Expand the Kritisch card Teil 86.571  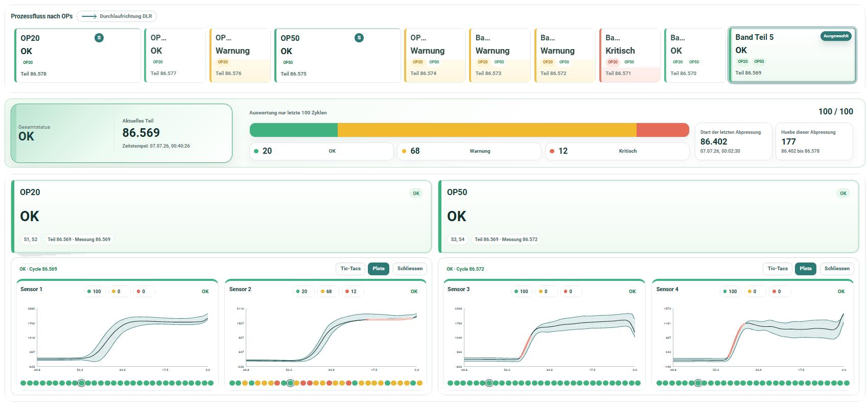click(630, 55)
